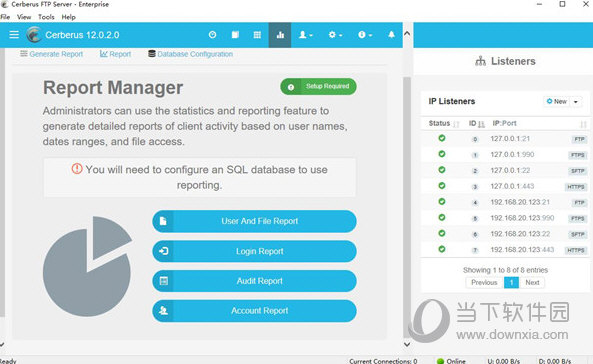Screen dimensions: 593x364
Task: Select listener 192.168.20.123:22 address
Action: [520, 234]
